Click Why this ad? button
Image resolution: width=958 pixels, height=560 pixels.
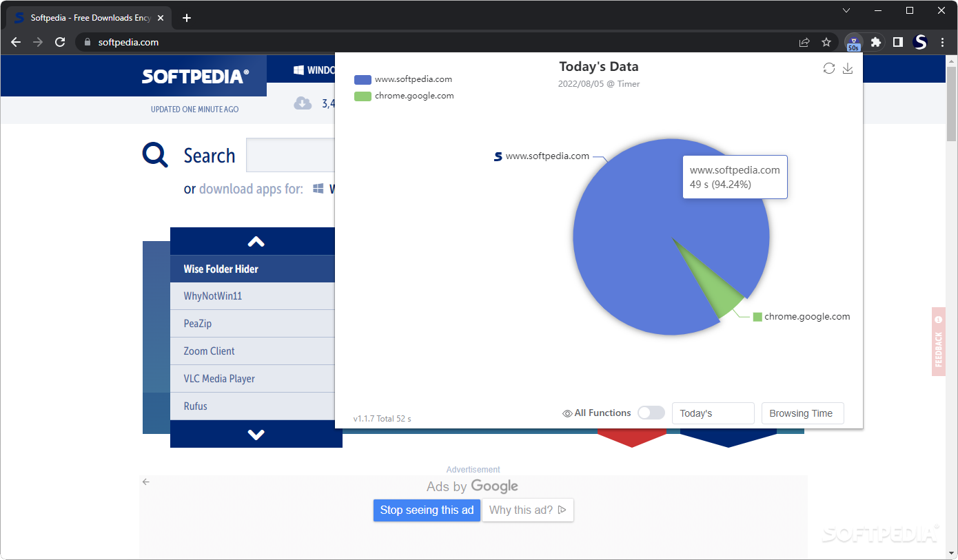(528, 510)
